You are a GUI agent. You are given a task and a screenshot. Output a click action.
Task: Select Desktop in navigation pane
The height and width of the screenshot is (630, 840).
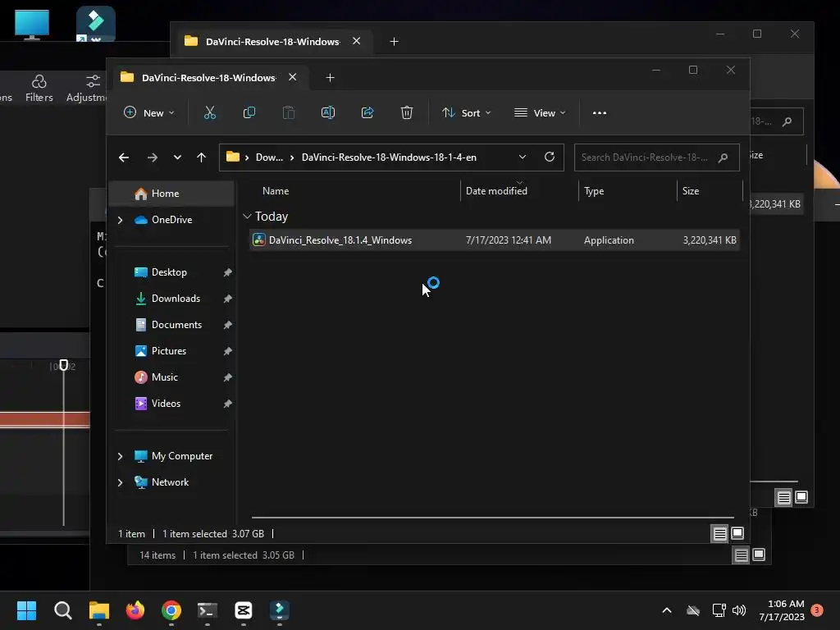point(171,272)
